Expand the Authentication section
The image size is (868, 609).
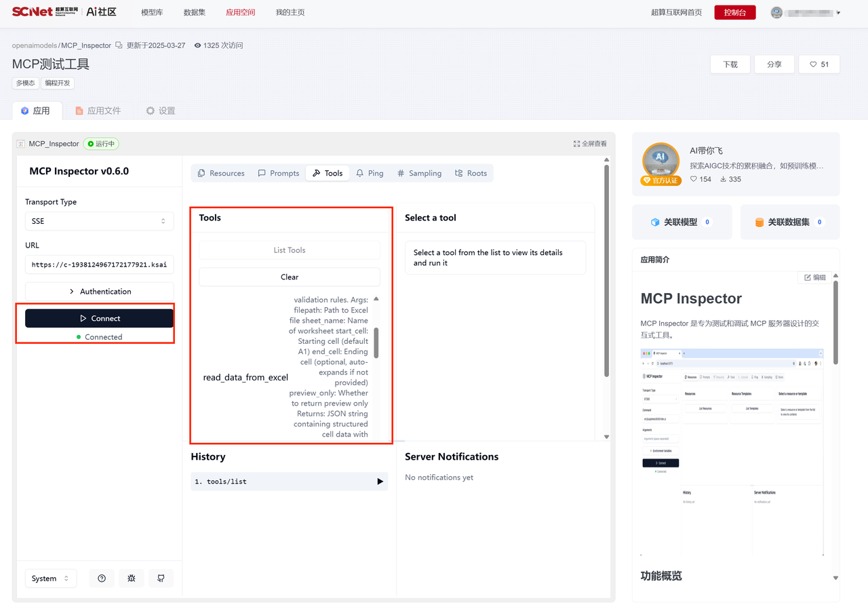[x=99, y=292]
